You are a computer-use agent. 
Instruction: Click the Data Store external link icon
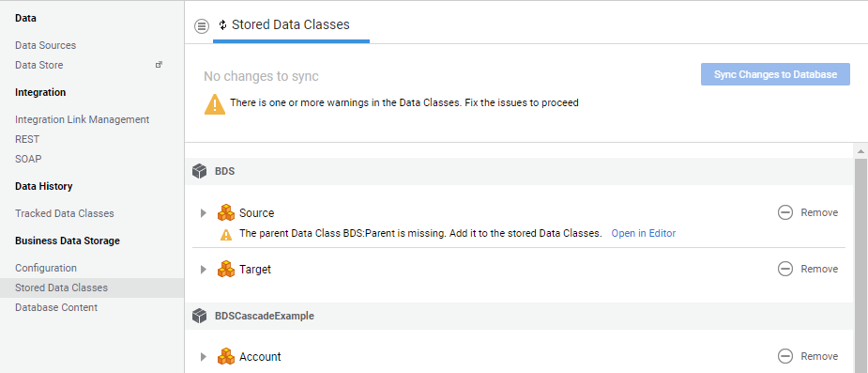[159, 65]
